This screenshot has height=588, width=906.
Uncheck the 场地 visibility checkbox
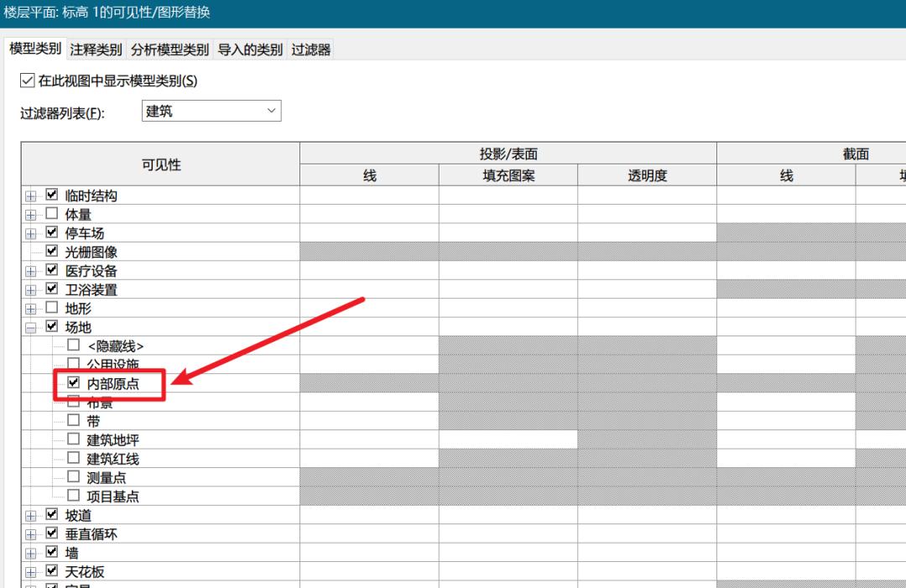coord(52,325)
